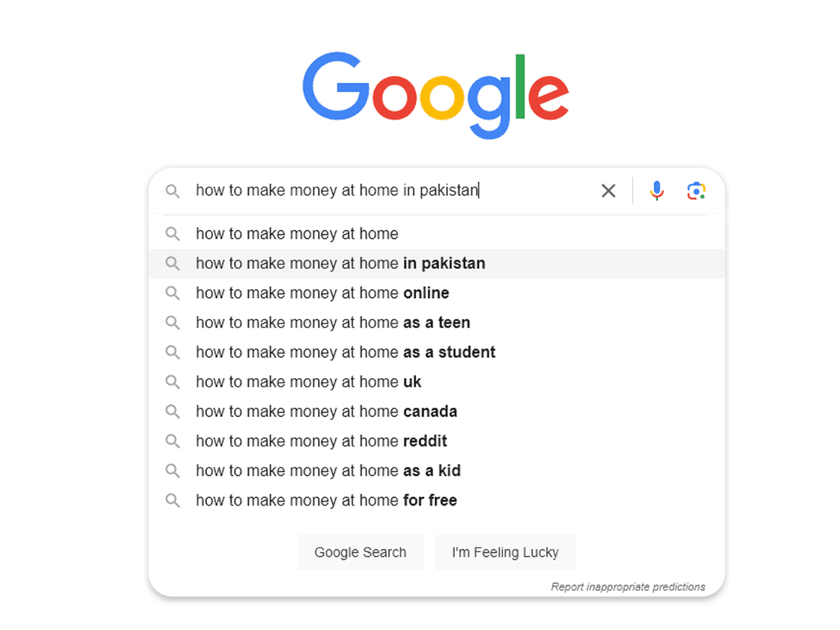Click the magnifier beside the 'online' suggestion
Screen dimensions: 840x630
pyautogui.click(x=173, y=292)
